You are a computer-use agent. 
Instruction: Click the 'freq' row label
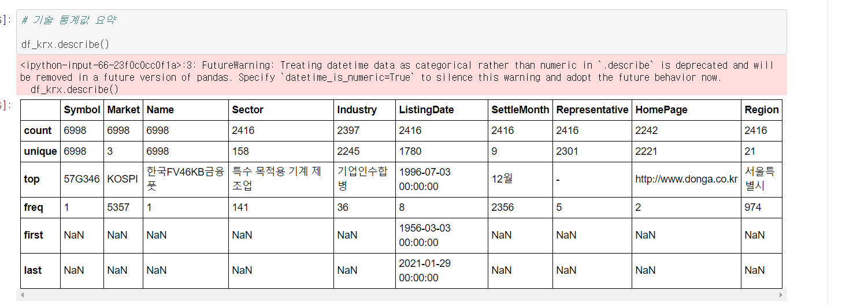tap(40, 207)
